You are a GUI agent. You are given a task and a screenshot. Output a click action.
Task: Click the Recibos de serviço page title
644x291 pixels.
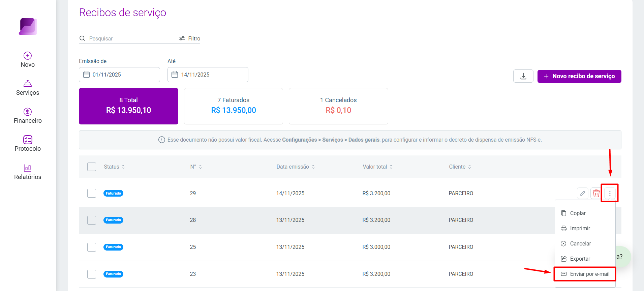click(x=123, y=12)
